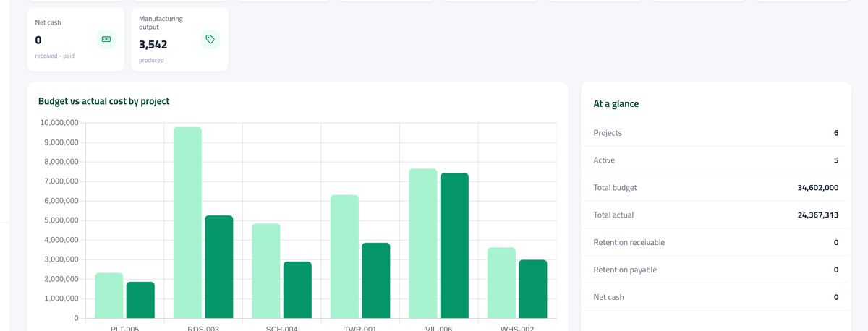Click the Total budget value 34,602,000

coord(818,188)
